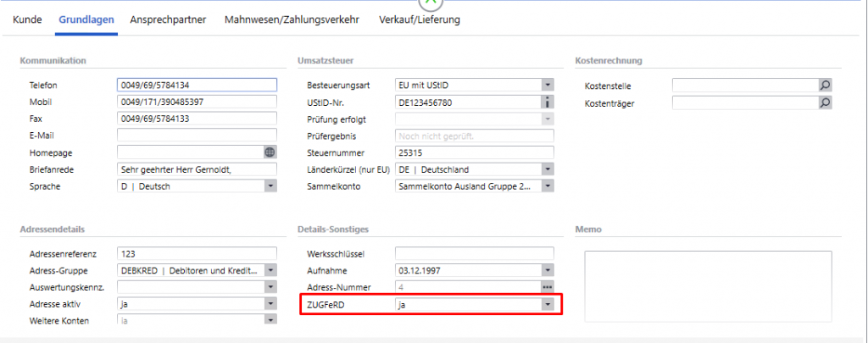Click the info icon next to UStID-Nr.

tap(548, 102)
